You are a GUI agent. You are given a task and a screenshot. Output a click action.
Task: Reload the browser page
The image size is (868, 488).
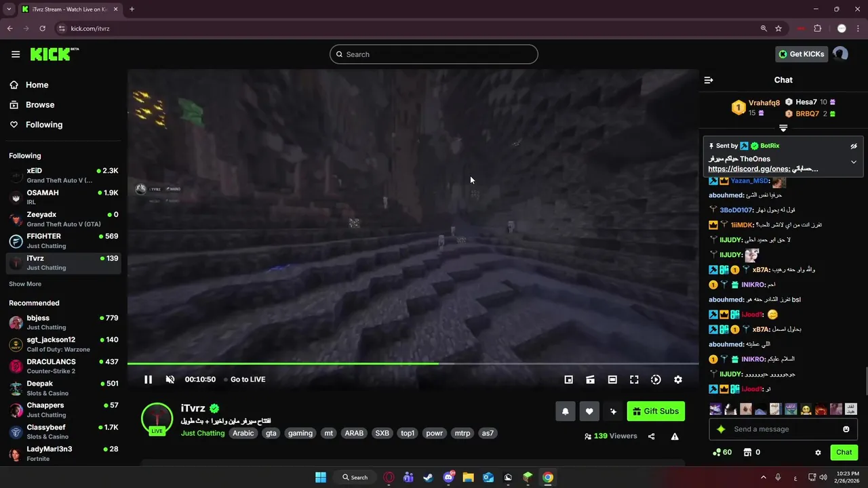42,28
